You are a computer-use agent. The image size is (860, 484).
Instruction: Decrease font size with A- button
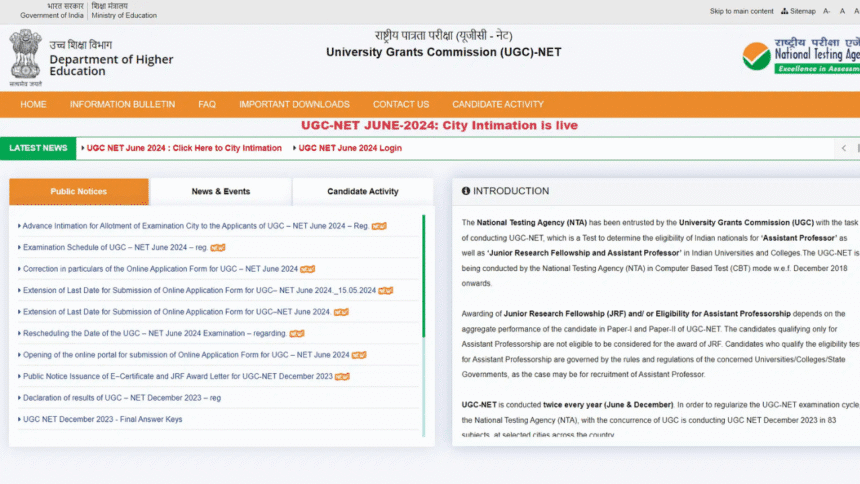827,11
